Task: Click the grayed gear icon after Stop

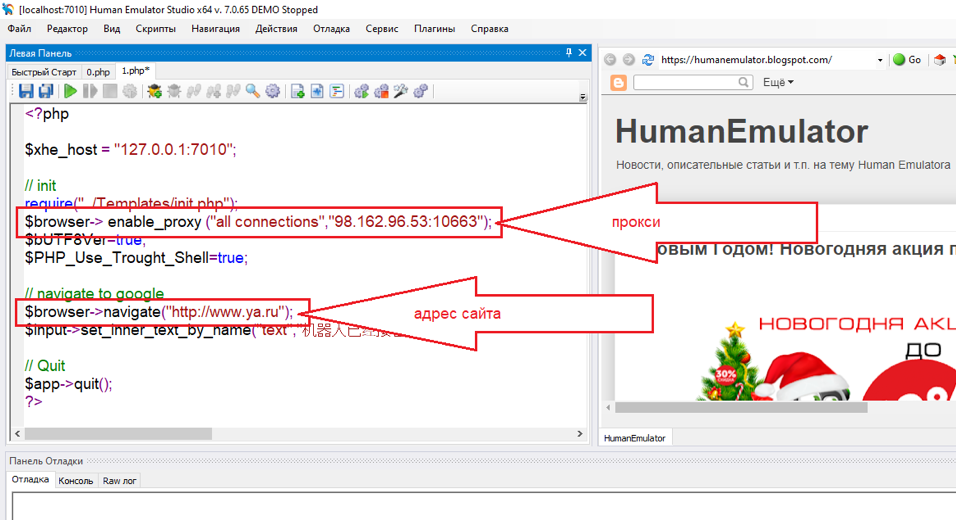Action: click(129, 91)
